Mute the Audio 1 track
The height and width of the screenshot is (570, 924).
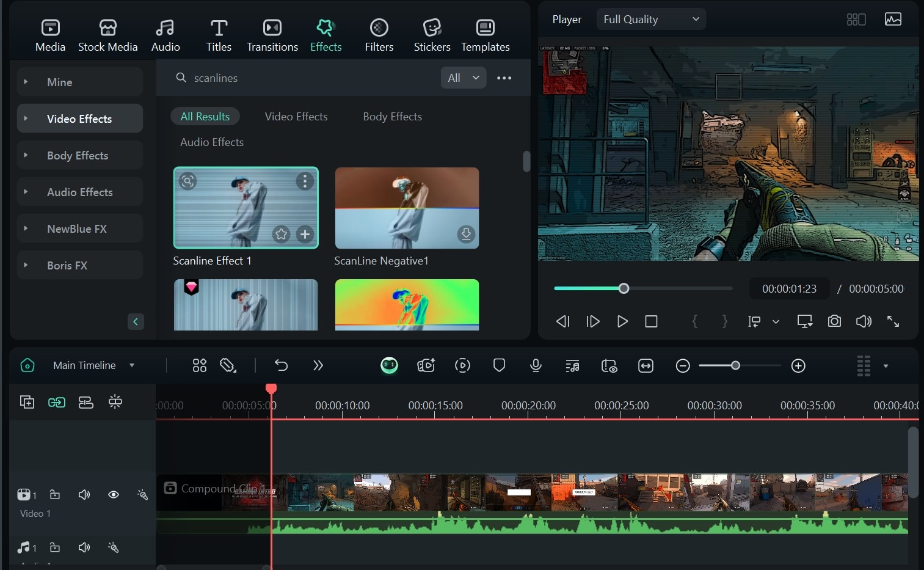(x=84, y=547)
